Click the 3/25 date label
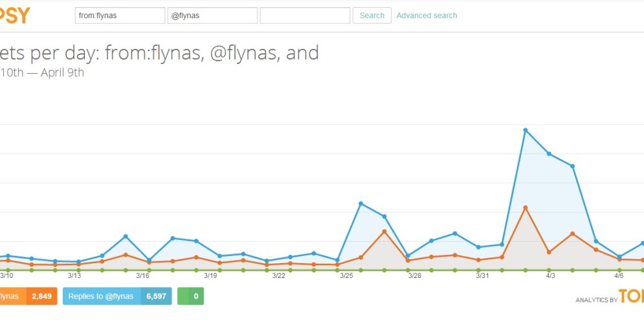Image resolution: width=644 pixels, height=322 pixels. pyautogui.click(x=347, y=275)
